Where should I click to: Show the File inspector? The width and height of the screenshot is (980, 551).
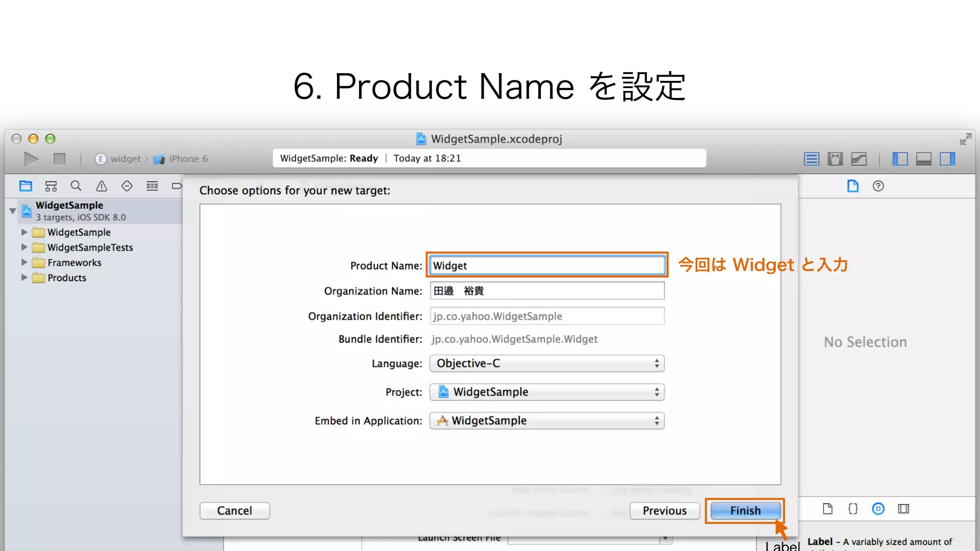853,186
